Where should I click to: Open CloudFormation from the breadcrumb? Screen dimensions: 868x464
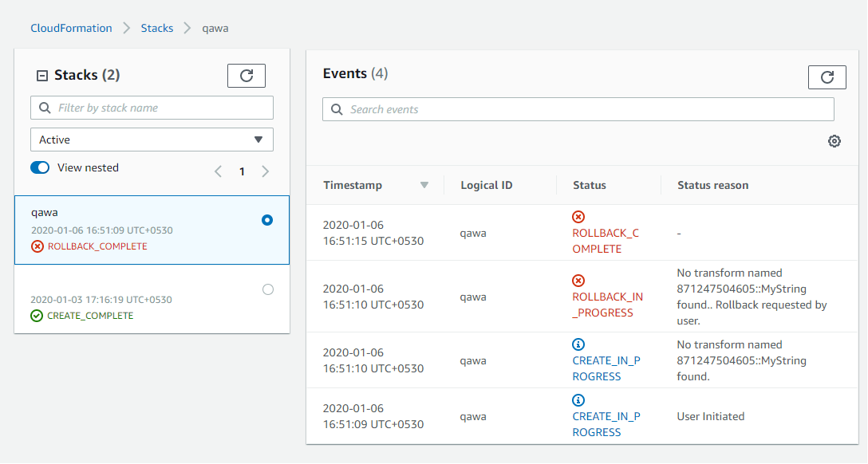tap(71, 27)
